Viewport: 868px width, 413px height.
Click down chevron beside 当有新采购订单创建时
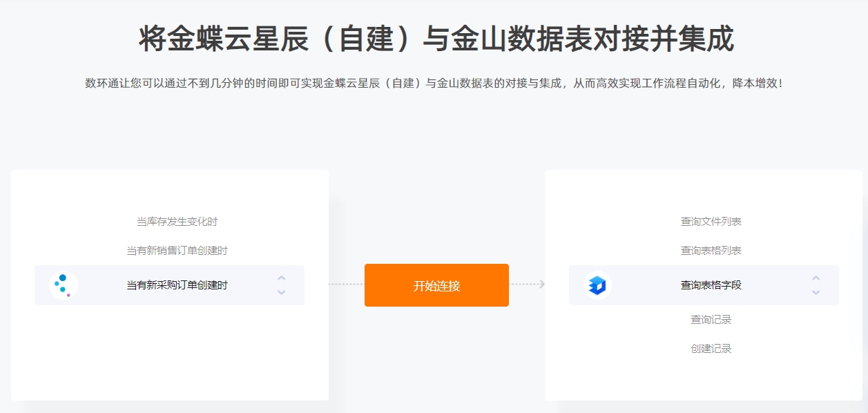click(x=281, y=292)
